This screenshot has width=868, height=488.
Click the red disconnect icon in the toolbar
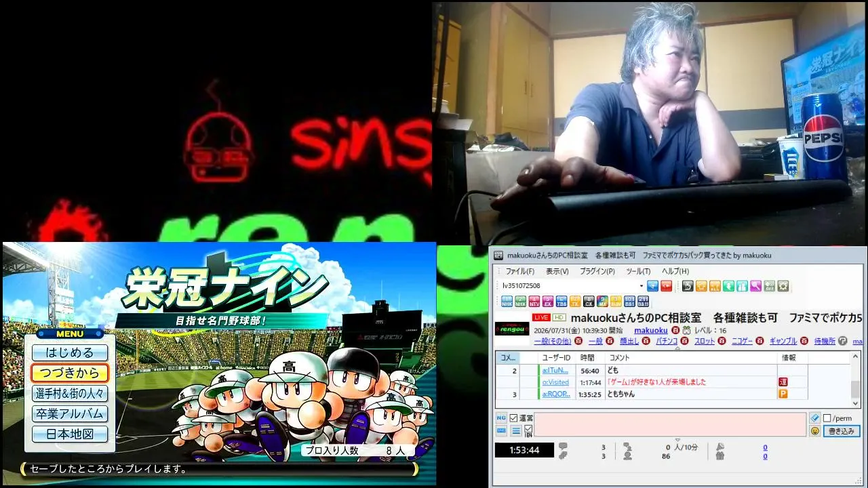pyautogui.click(x=666, y=286)
